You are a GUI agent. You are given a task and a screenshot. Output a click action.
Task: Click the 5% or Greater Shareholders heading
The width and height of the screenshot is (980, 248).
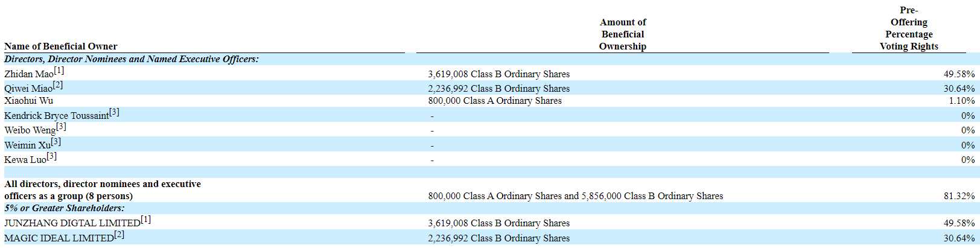coord(65,208)
